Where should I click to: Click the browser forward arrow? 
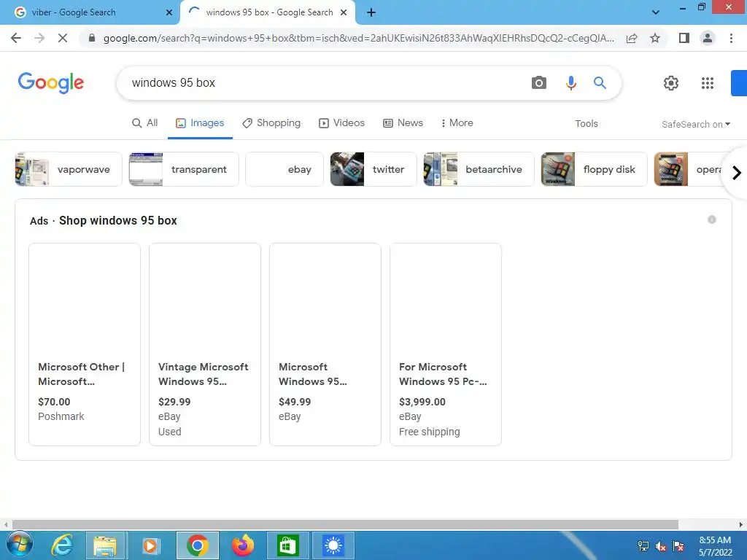[39, 38]
